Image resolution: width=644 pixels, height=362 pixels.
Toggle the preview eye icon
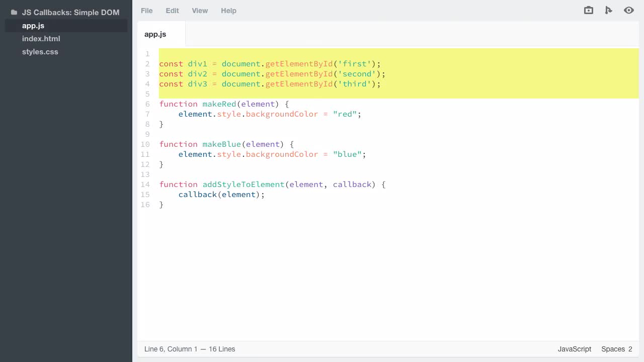point(629,10)
